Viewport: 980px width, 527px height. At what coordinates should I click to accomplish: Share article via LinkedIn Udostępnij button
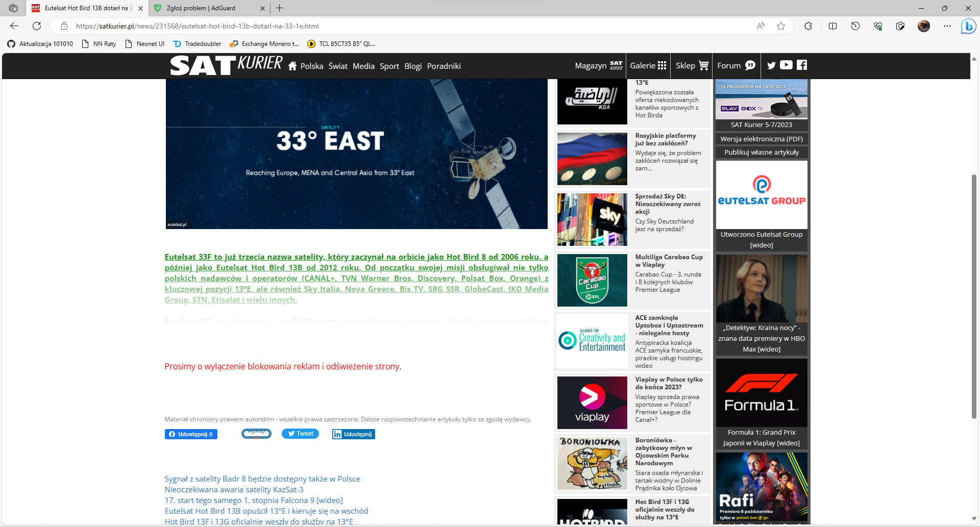(x=353, y=434)
